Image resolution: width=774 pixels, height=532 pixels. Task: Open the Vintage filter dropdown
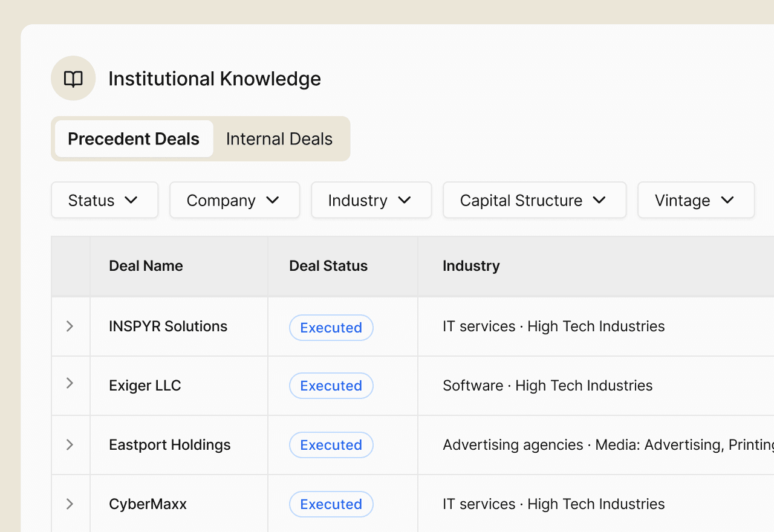tap(696, 200)
